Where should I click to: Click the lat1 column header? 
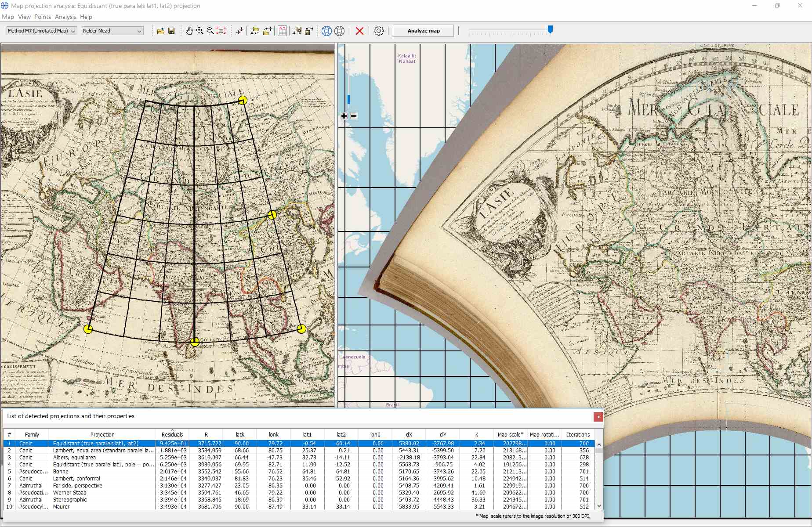pyautogui.click(x=308, y=434)
